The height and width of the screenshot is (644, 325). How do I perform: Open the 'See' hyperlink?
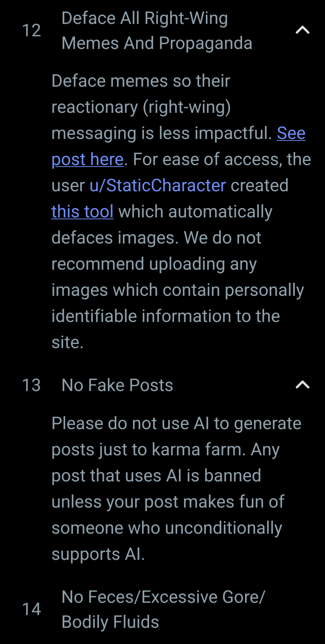point(291,133)
